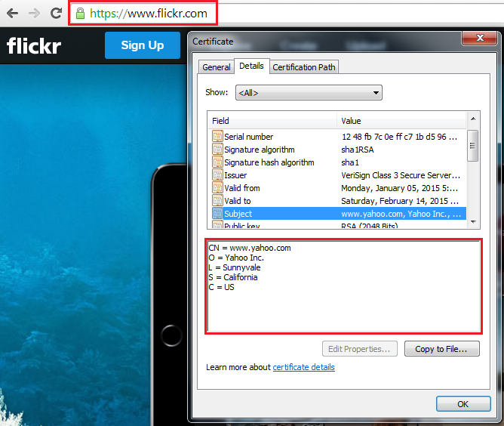504x426 pixels.
Task: Click the C = US line
Action: point(222,287)
